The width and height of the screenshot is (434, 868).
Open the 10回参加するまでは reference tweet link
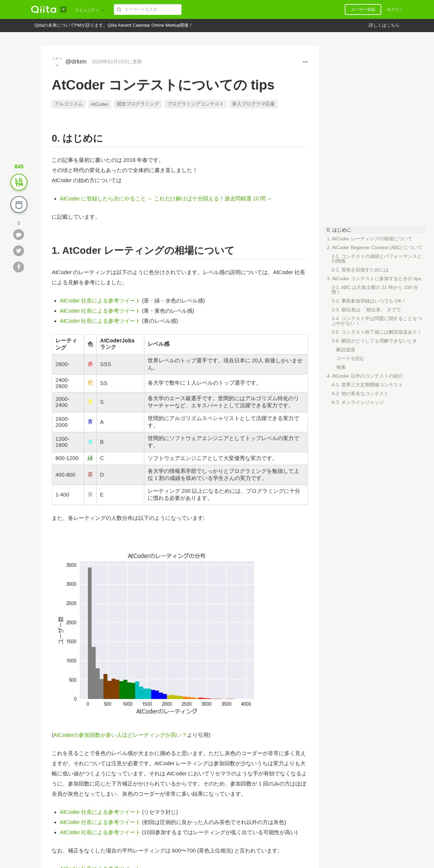point(100,833)
